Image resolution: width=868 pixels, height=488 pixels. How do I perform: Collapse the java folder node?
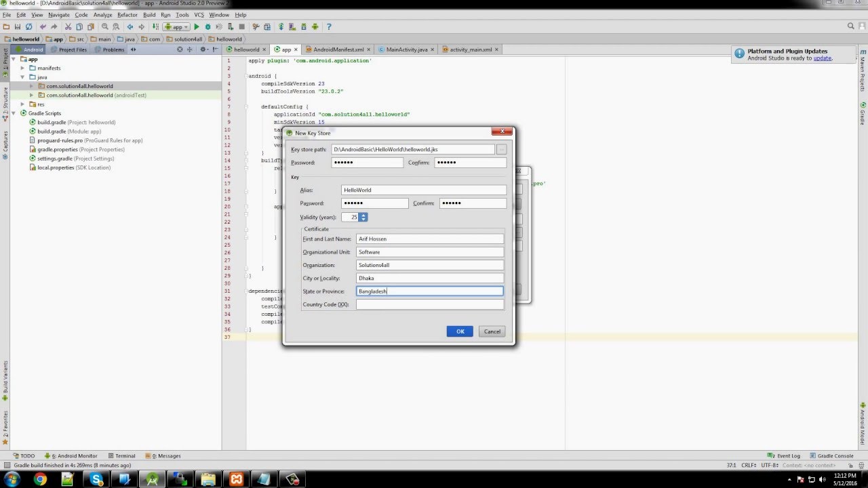click(22, 77)
